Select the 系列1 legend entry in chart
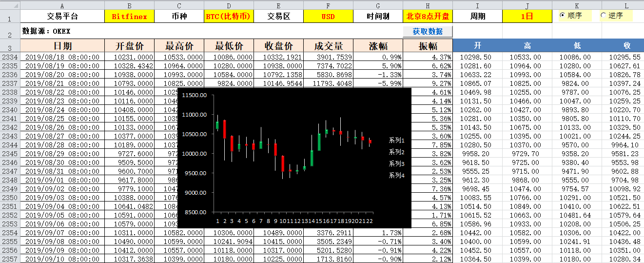The height and width of the screenshot is (263, 644). 396,140
